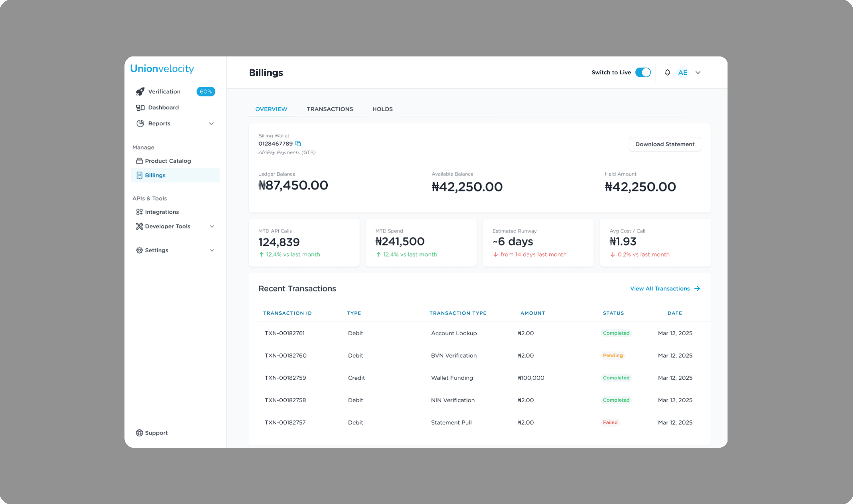Click the Settings gear icon
The width and height of the screenshot is (853, 504).
[139, 250]
